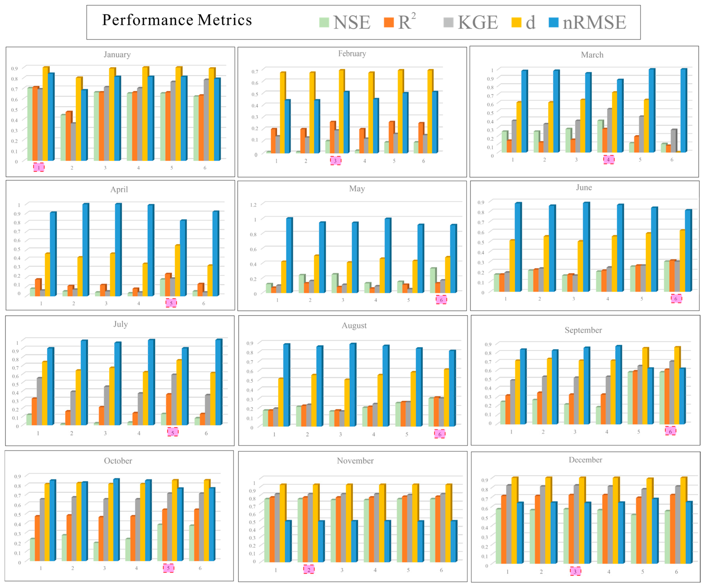
Task: Select highlighted label 1 in January chart
Action: [39, 167]
